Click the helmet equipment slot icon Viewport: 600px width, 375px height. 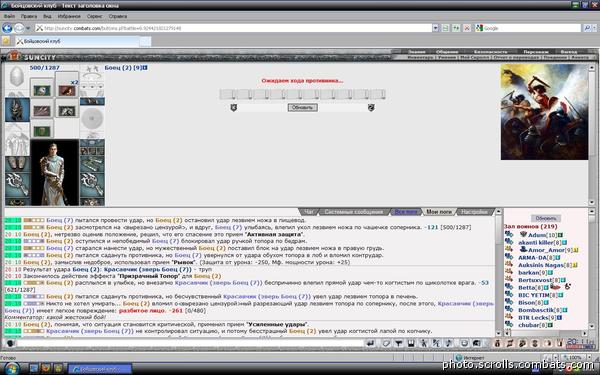[x=16, y=77]
